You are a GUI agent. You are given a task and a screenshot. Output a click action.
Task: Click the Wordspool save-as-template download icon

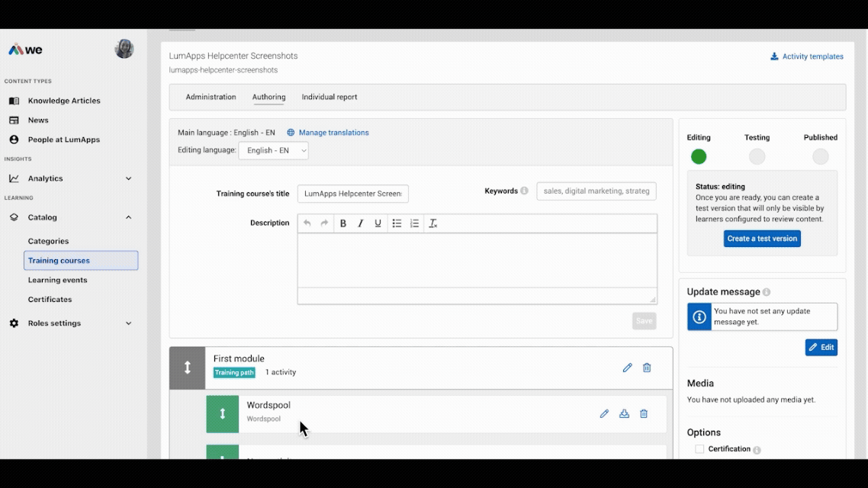click(x=624, y=414)
